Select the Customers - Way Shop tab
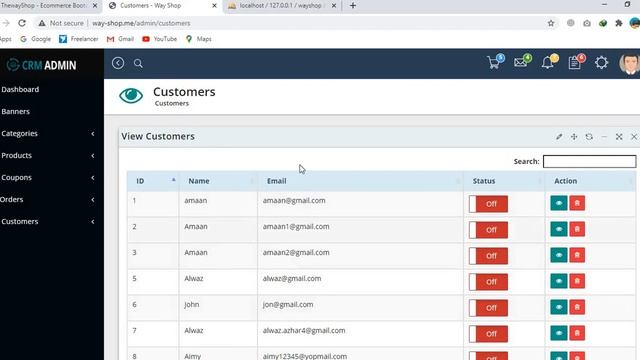The width and height of the screenshot is (640, 360). pos(162,6)
